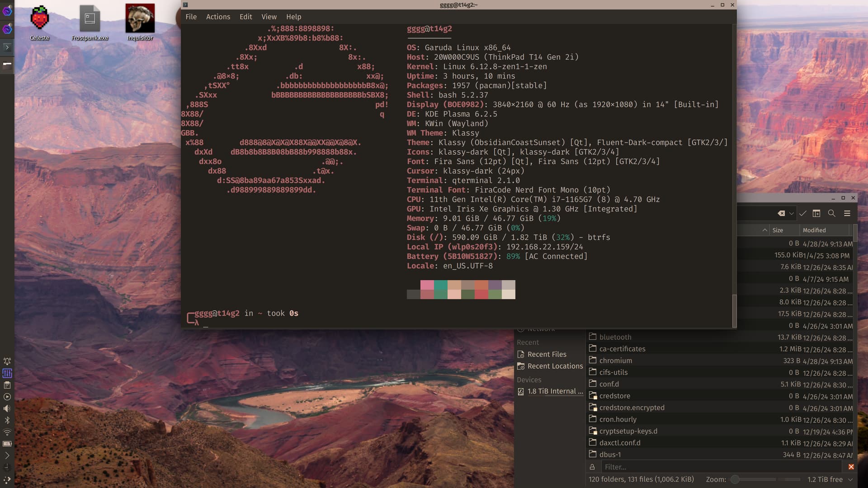Open Dolphin's hamburger menu
This screenshot has width=868, height=488.
coord(847,213)
